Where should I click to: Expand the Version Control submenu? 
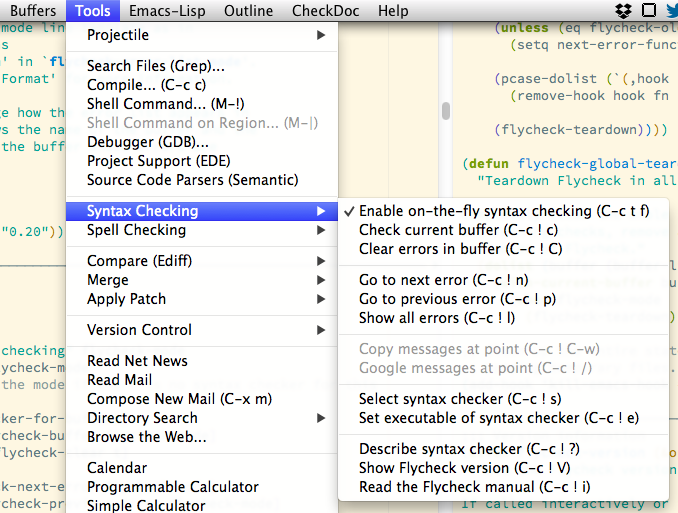[x=202, y=330]
